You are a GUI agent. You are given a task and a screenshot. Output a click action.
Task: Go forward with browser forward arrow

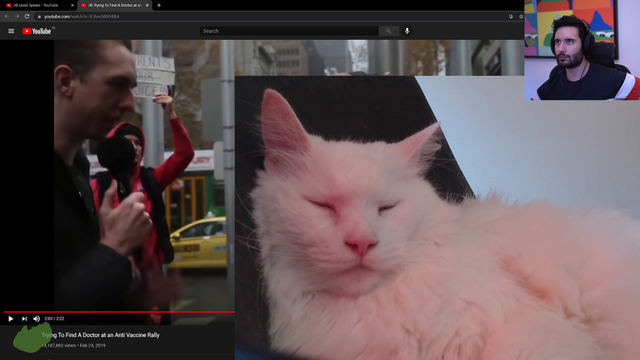tap(17, 16)
